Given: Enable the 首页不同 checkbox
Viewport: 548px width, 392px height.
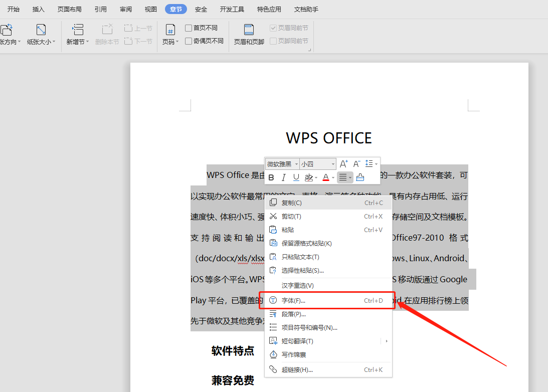Looking at the screenshot, I should [189, 28].
